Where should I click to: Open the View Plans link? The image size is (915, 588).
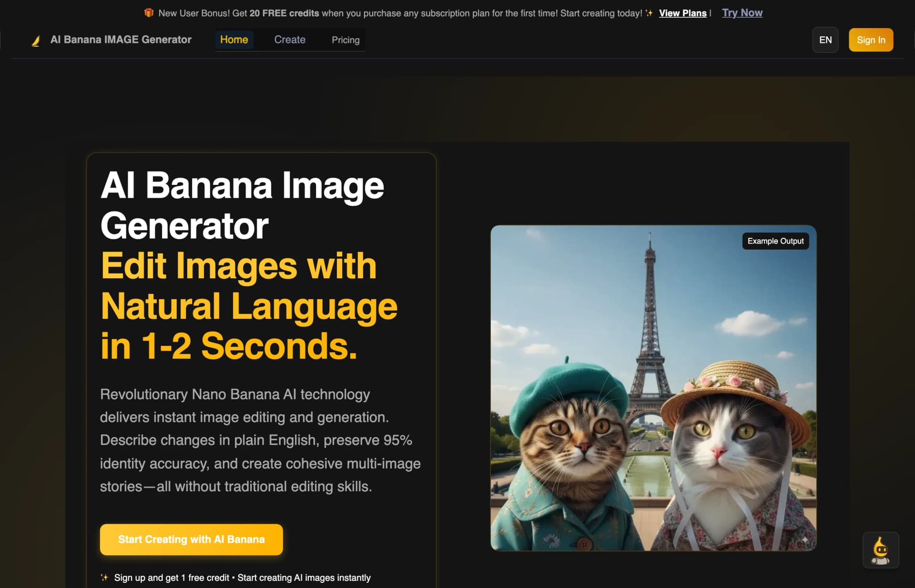682,13
